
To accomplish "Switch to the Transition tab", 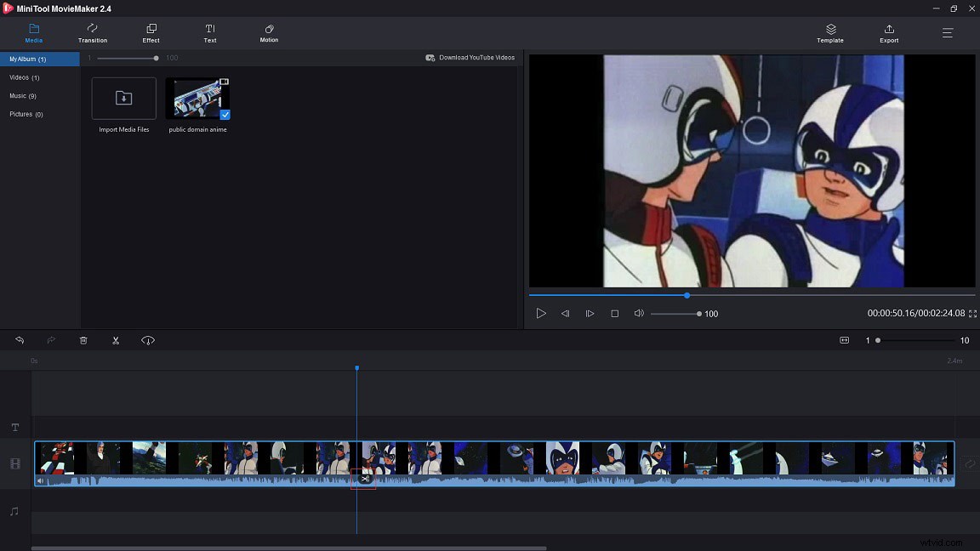I will point(92,34).
